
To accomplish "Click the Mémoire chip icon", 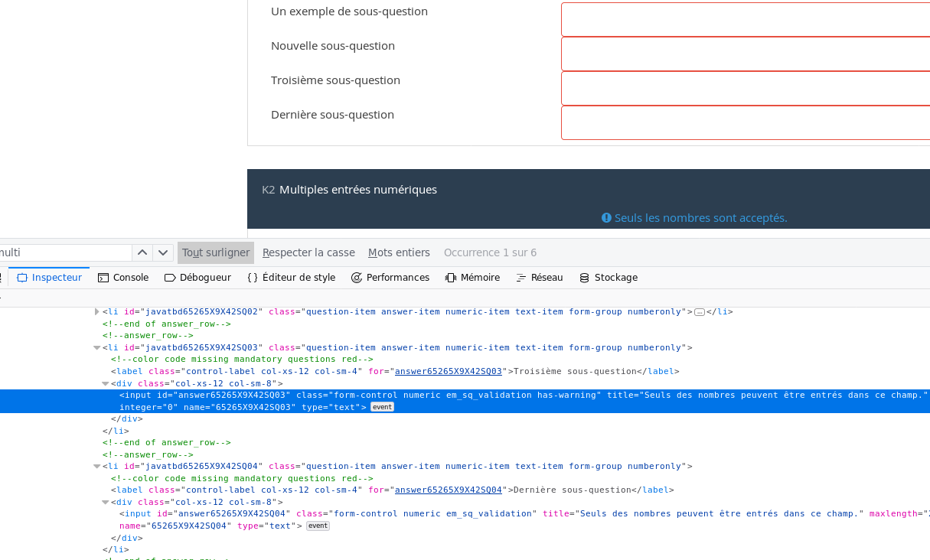I will (x=451, y=278).
